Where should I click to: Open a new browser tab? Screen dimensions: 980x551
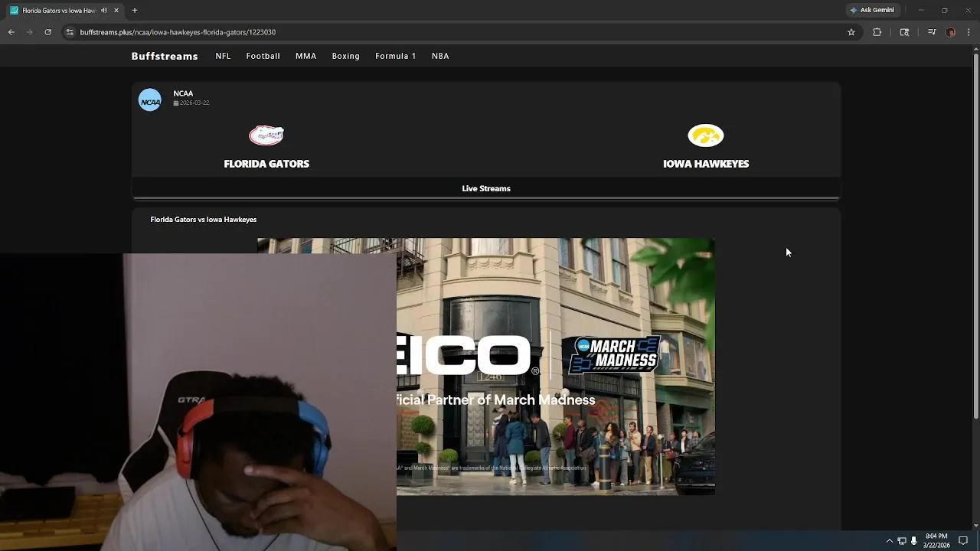pos(135,11)
